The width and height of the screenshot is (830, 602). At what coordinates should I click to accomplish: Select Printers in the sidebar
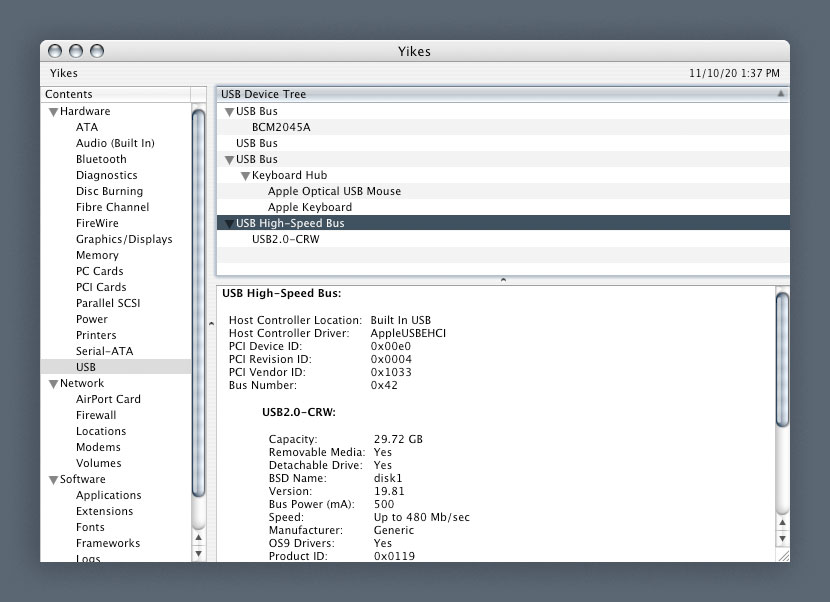tap(96, 335)
